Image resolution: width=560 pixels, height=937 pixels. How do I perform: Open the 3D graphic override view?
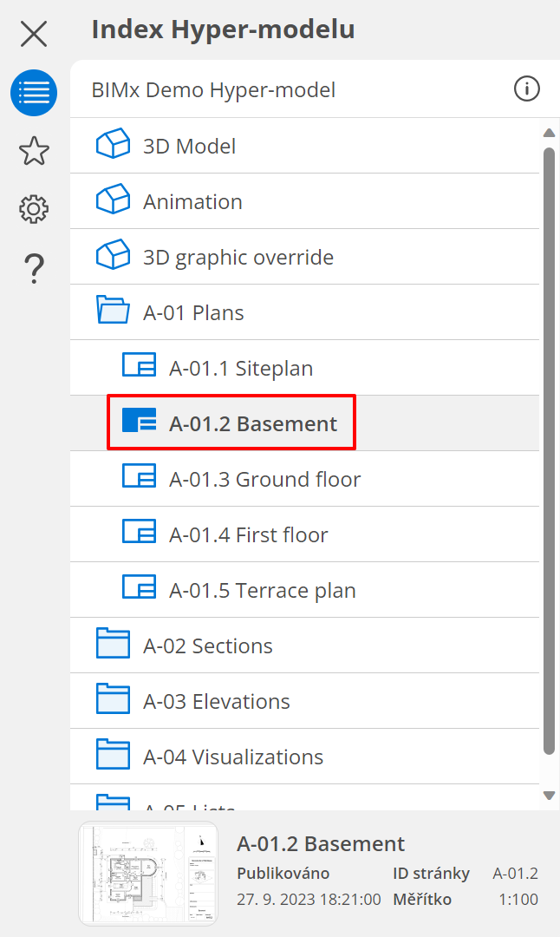tap(238, 257)
